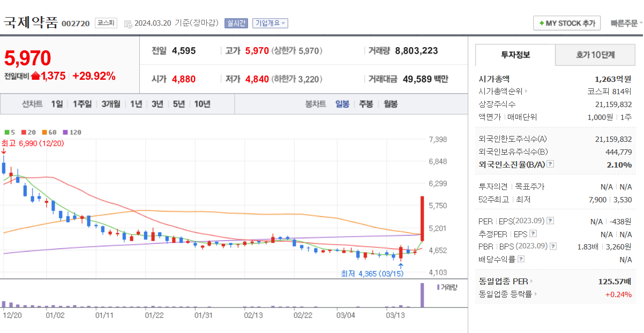Click the tall red candlestick on the chart
Viewport: 644px width, 333px height.
(x=422, y=218)
